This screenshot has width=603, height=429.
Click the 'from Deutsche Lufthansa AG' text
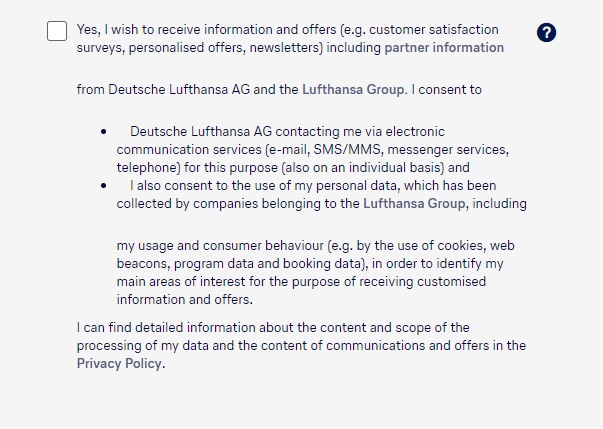(x=163, y=90)
